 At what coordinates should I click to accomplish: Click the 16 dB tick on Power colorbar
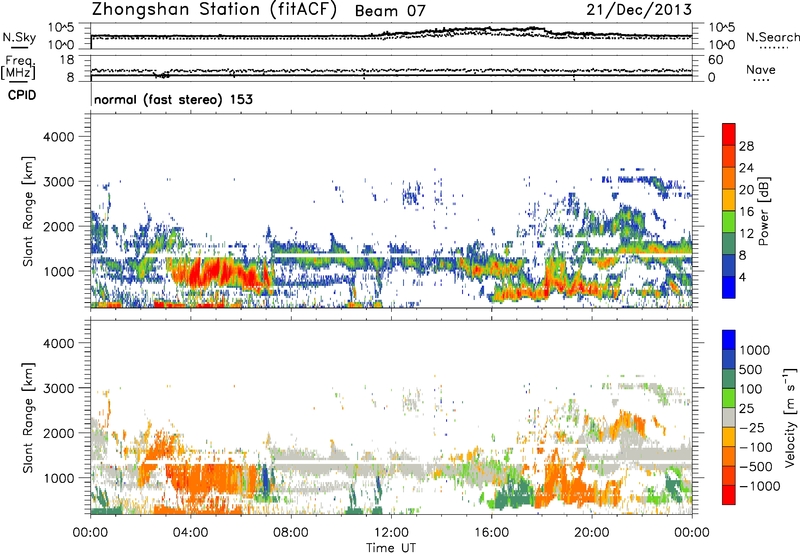click(x=746, y=212)
